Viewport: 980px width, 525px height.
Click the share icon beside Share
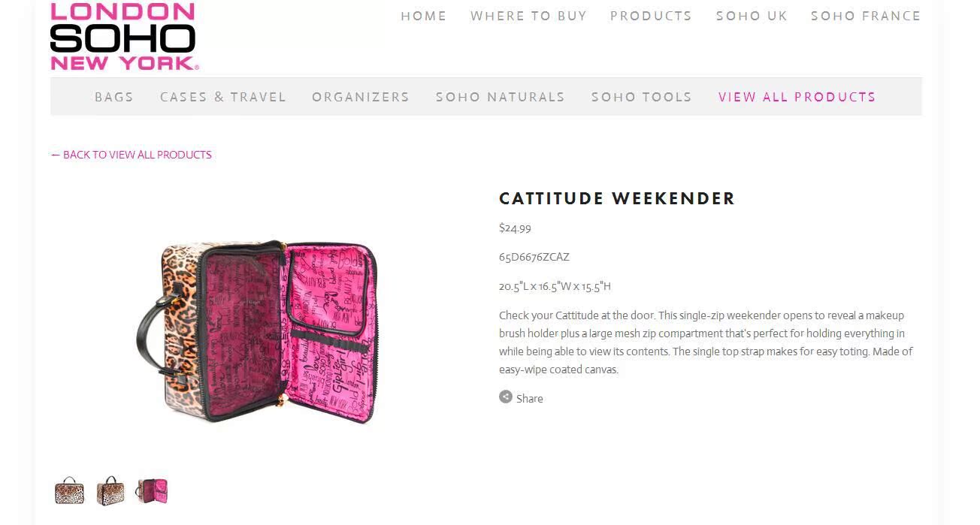(506, 397)
